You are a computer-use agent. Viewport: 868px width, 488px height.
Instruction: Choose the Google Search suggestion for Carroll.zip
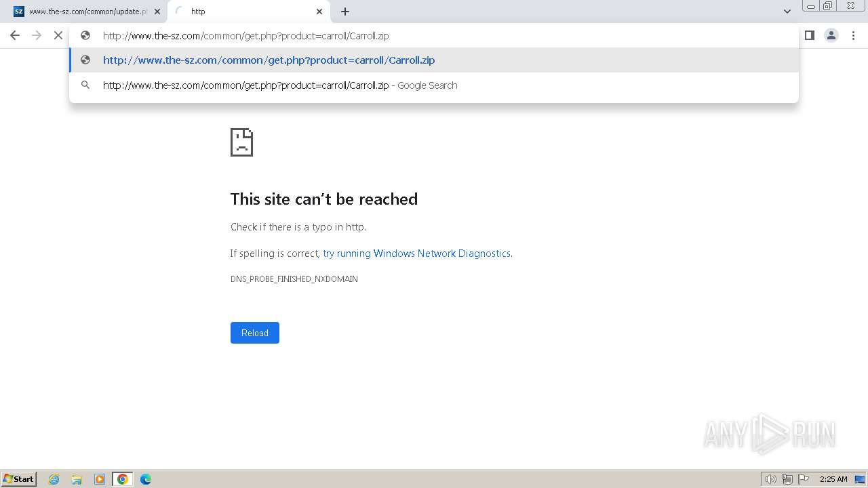(434, 85)
